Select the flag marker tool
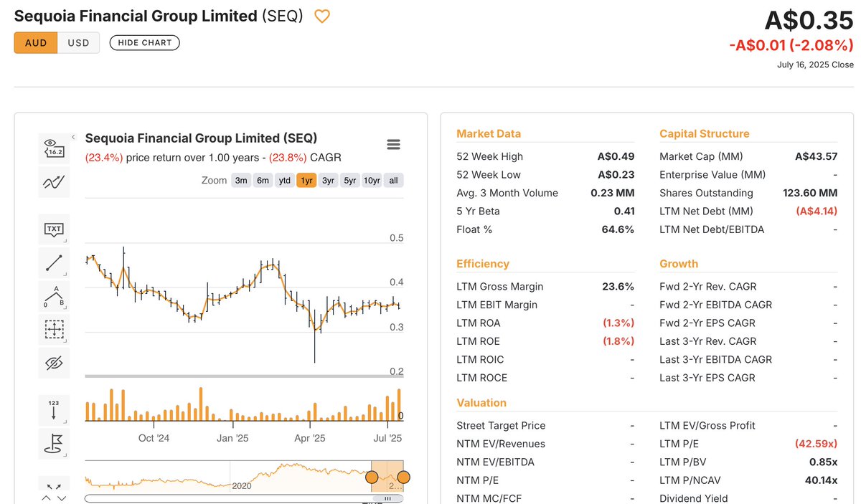861x504 pixels. (54, 444)
